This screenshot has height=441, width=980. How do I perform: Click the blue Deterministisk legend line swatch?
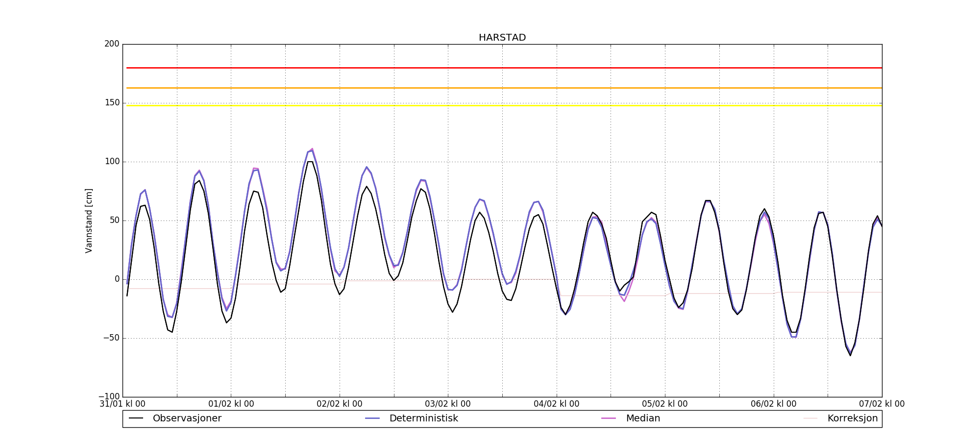tap(372, 418)
